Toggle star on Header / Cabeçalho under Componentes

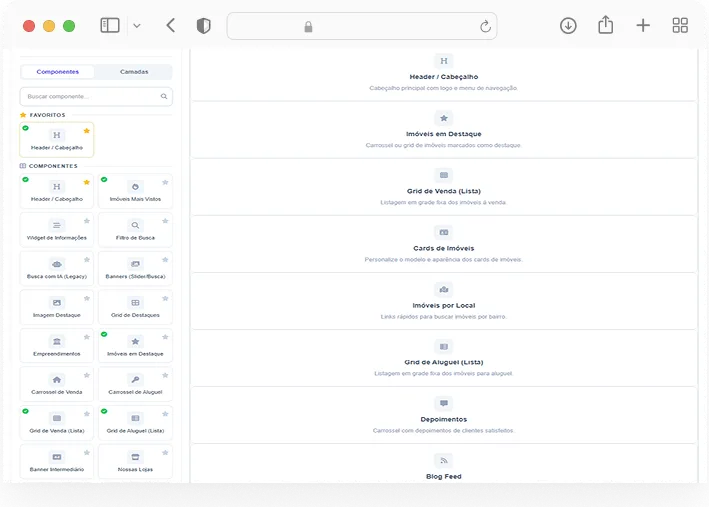86,182
